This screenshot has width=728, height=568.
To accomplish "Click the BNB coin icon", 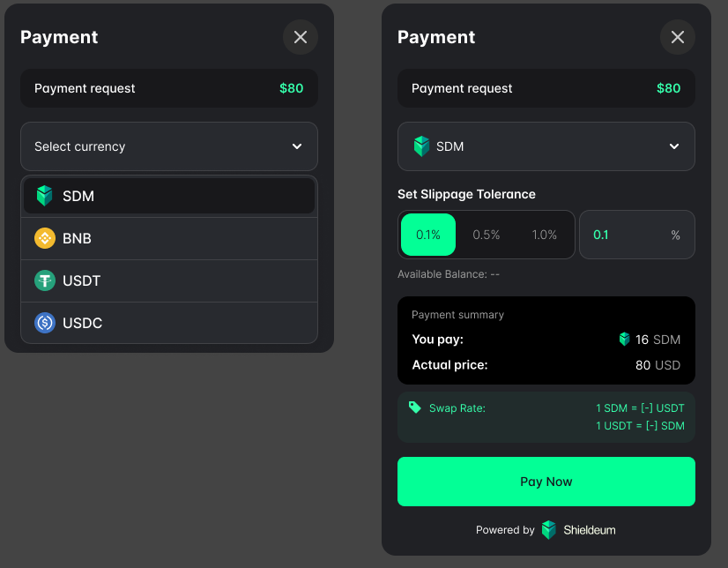I will (45, 238).
